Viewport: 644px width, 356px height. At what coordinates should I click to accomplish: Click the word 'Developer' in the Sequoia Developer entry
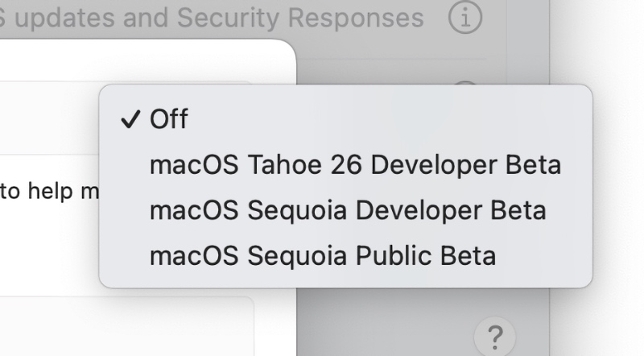(430, 210)
